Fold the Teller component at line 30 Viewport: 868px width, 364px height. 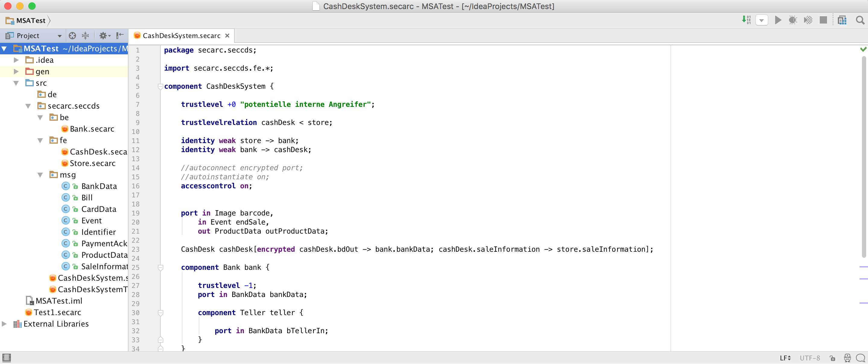pyautogui.click(x=160, y=313)
